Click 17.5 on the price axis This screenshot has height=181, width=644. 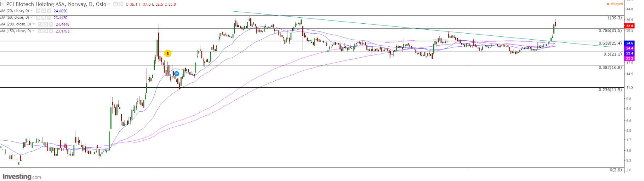pos(630,63)
